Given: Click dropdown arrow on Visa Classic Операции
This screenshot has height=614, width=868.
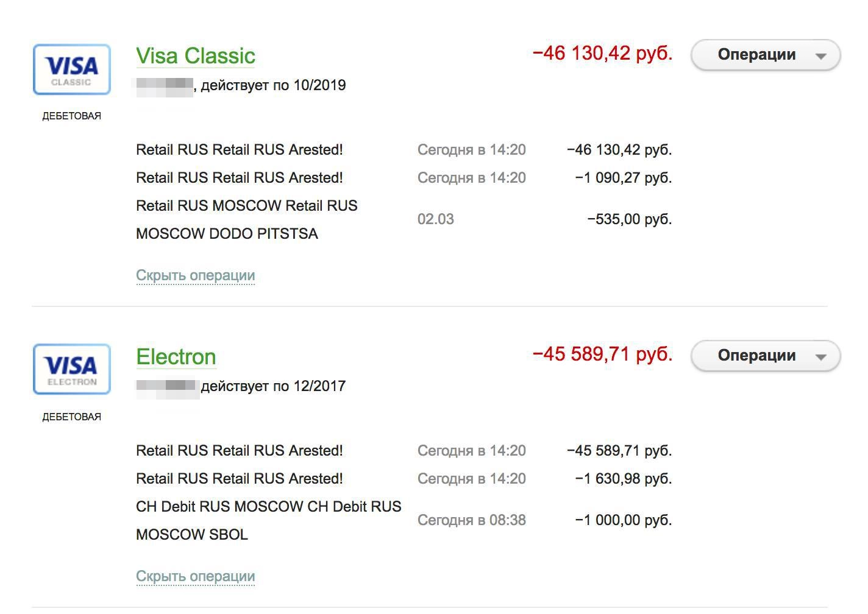Looking at the screenshot, I should point(820,55).
